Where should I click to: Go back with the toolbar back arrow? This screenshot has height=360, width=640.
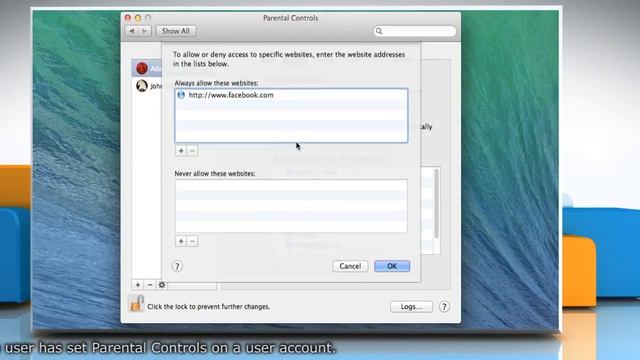132,31
